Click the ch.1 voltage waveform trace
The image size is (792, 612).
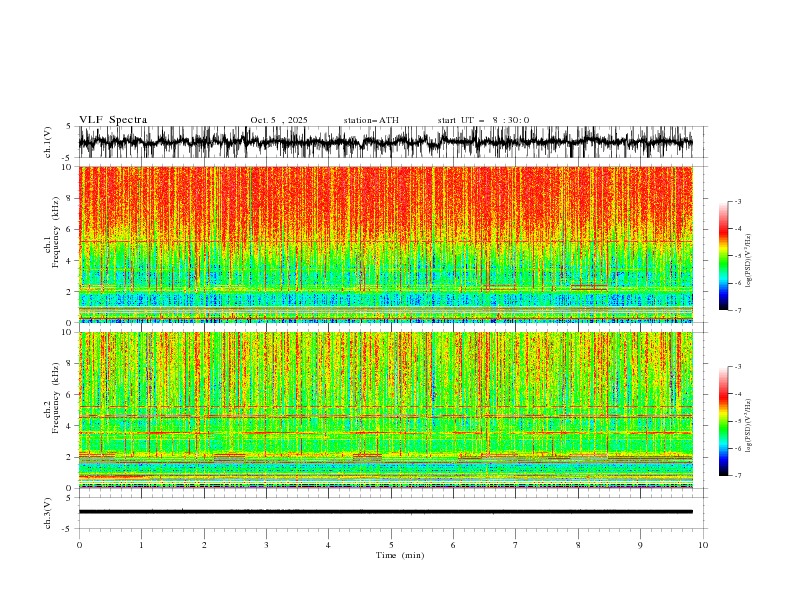point(386,142)
